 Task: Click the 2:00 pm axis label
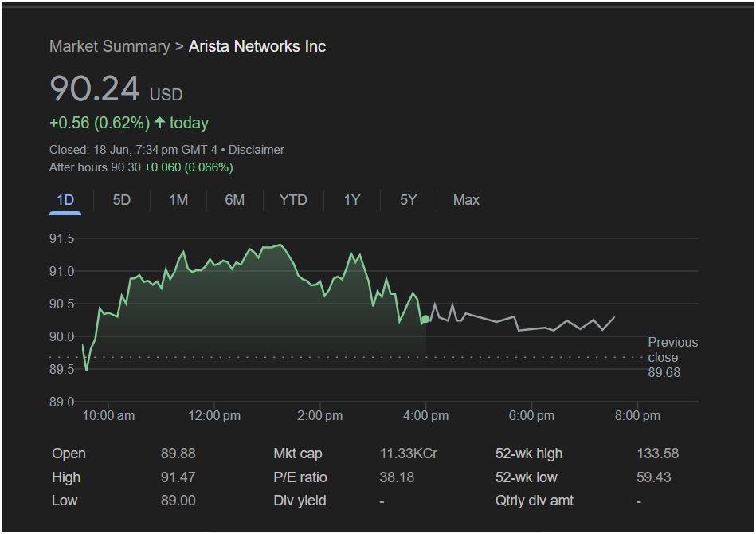pos(319,415)
